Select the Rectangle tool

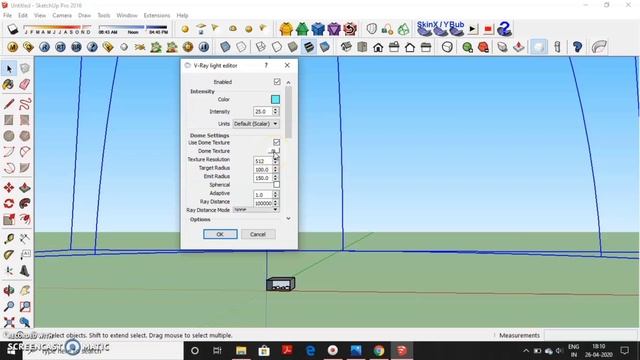click(9, 120)
